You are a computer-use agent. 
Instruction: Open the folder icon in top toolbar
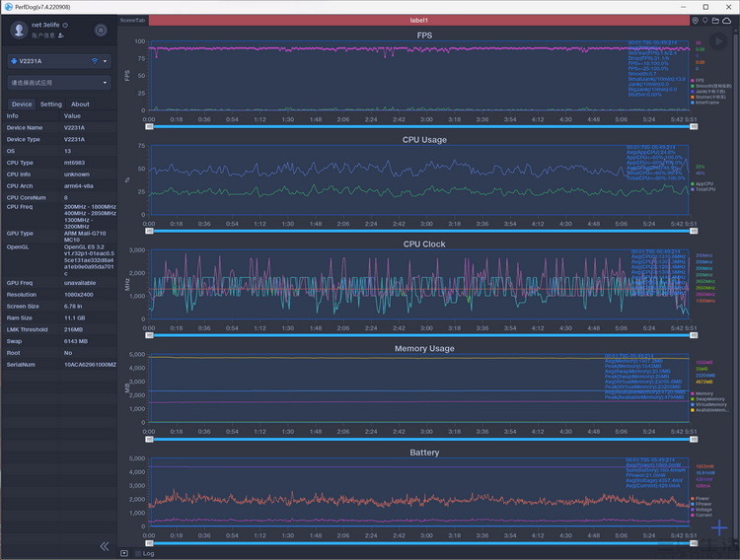click(x=715, y=21)
